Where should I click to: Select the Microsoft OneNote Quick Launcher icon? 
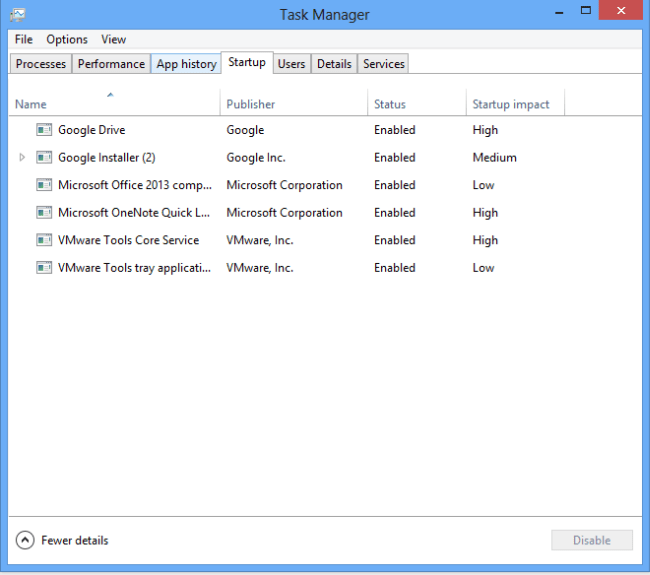(44, 213)
